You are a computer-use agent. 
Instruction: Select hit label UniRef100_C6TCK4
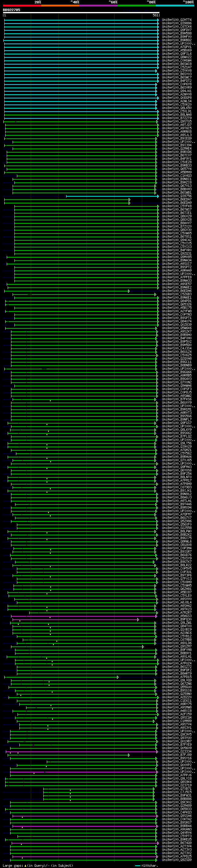pyautogui.click(x=176, y=26)
